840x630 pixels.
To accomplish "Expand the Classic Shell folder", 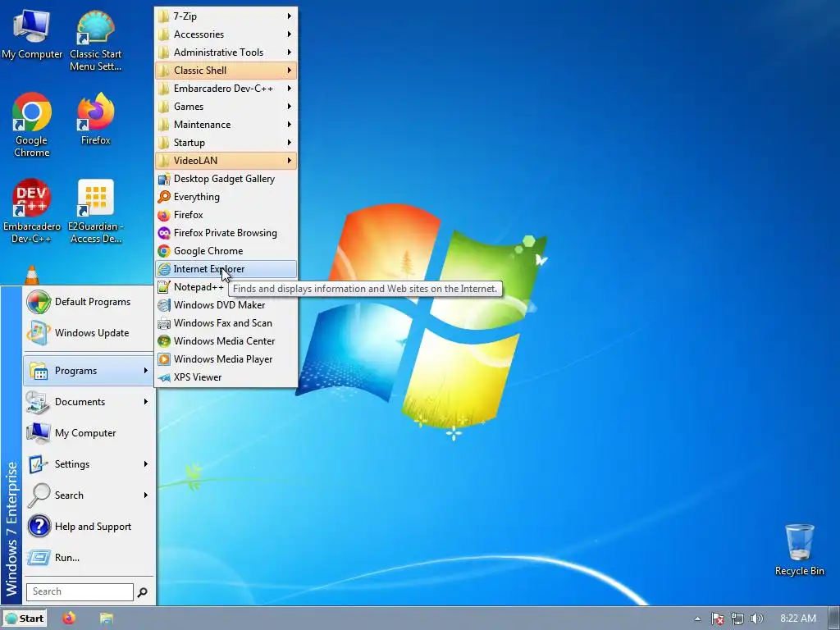I will click(226, 71).
